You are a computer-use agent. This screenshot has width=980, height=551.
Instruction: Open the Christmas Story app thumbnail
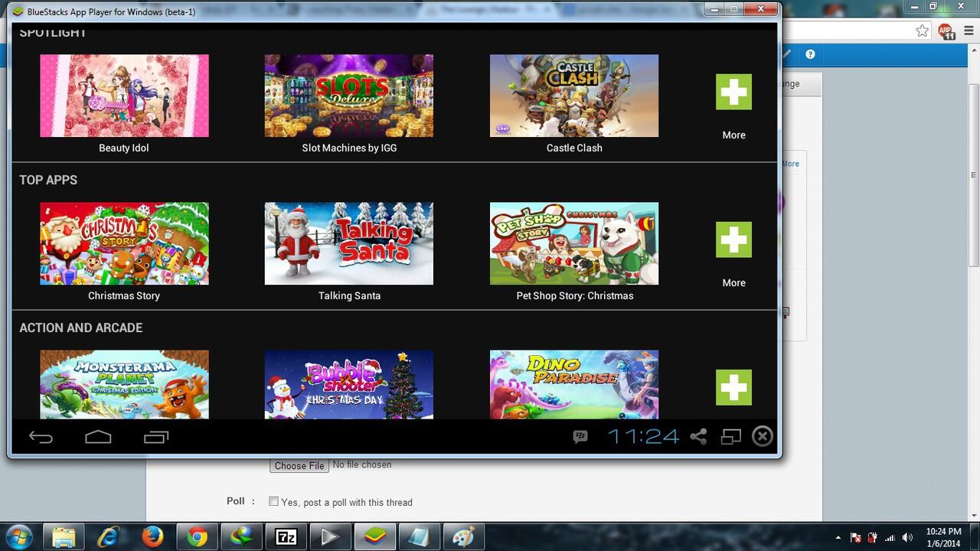pos(124,243)
